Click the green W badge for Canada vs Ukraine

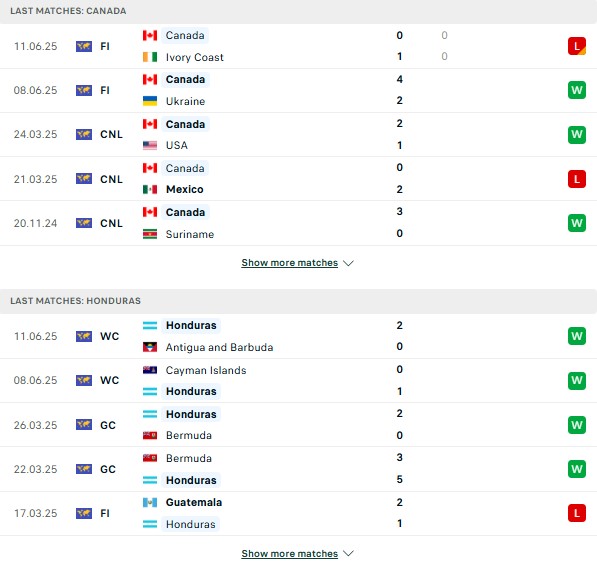tap(576, 90)
